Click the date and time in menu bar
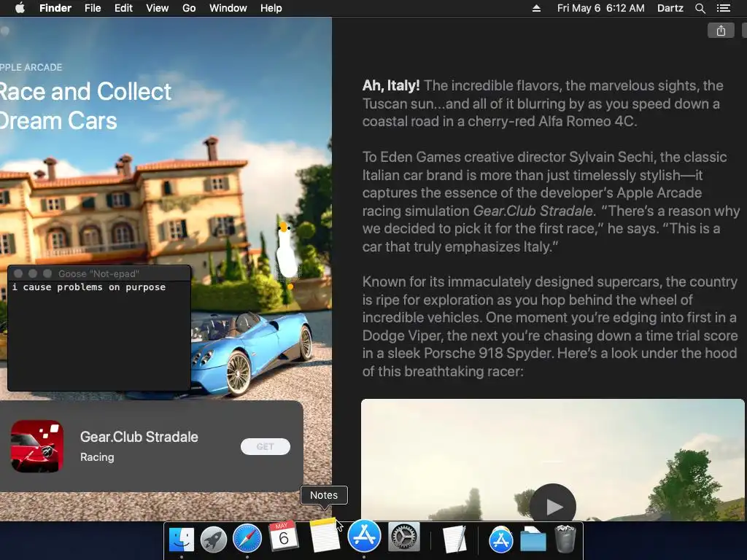 [601, 8]
